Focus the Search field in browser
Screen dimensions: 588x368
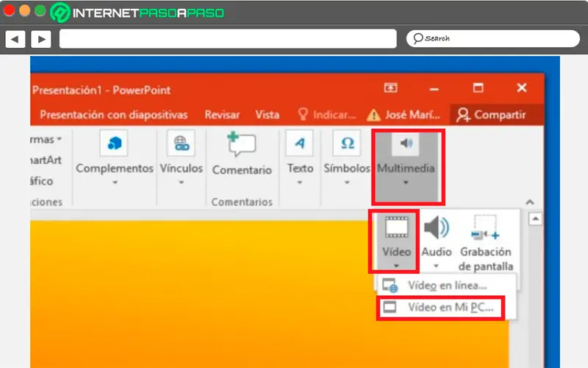coord(492,38)
